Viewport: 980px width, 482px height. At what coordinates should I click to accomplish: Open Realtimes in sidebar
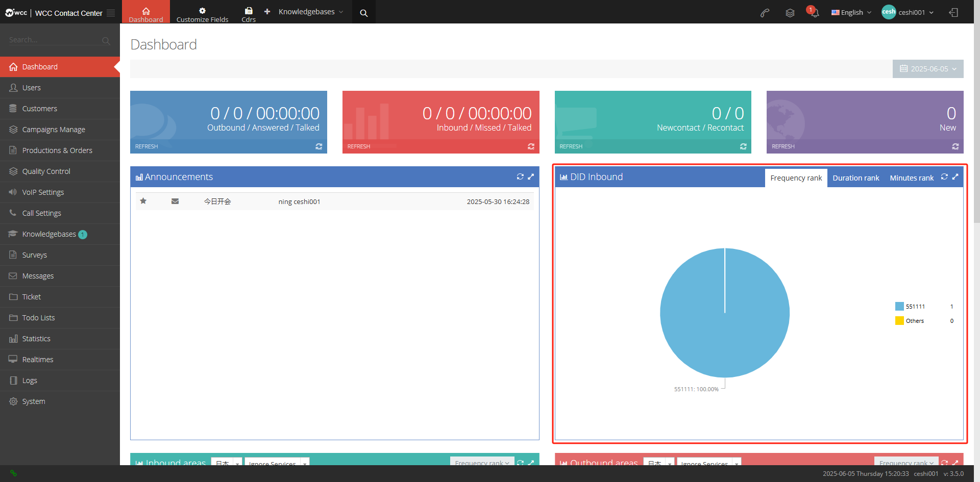[60, 360]
